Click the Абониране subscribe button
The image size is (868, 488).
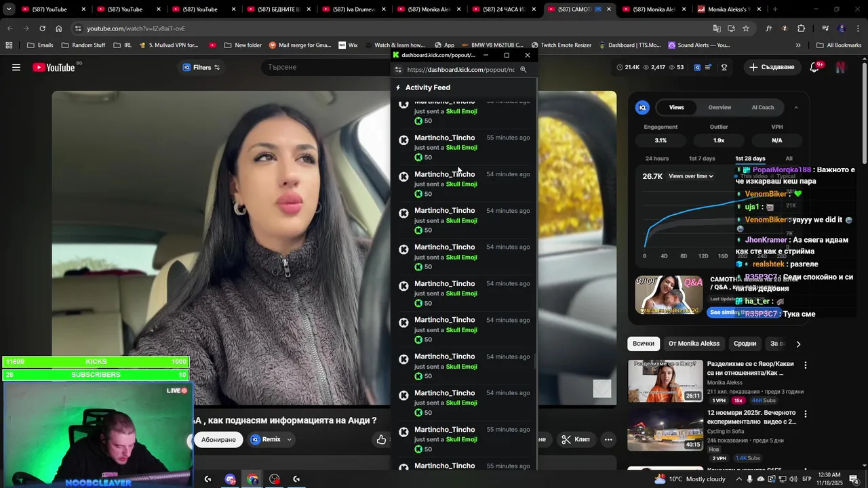(x=218, y=440)
